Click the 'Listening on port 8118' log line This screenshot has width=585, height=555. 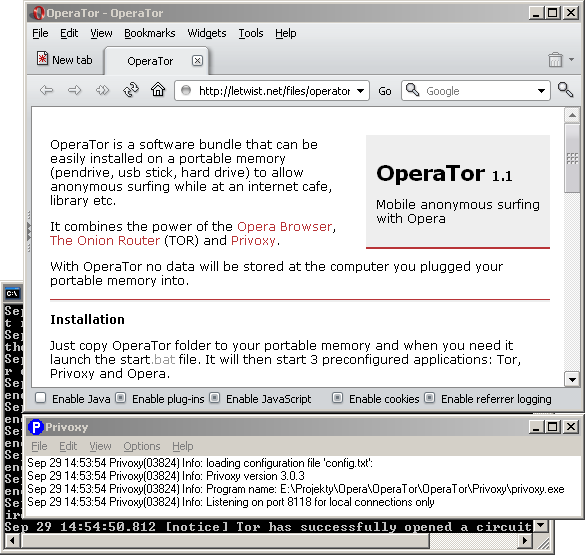[x=231, y=502]
